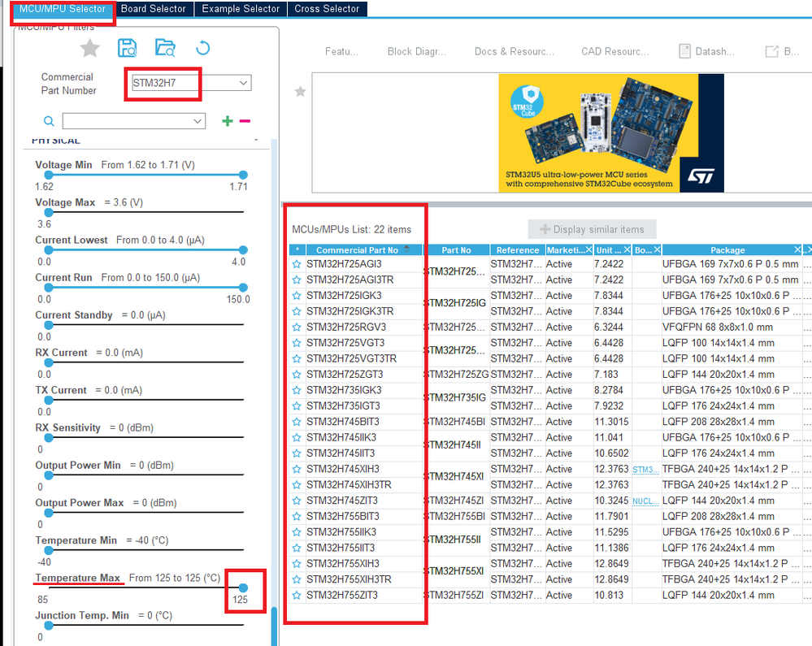Collapse the PHYSICAL filter section arrow
812x646 pixels.
pyautogui.click(x=256, y=140)
